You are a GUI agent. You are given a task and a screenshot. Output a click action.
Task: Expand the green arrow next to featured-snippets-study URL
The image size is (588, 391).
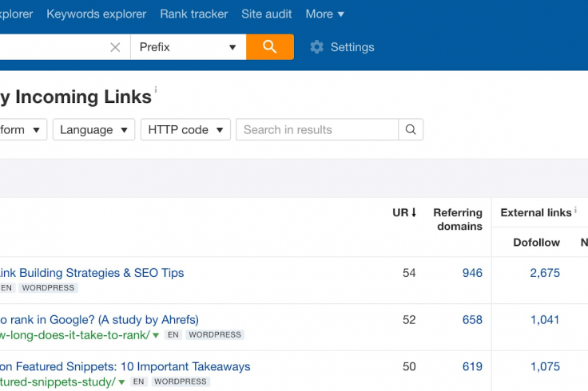pyautogui.click(x=121, y=382)
